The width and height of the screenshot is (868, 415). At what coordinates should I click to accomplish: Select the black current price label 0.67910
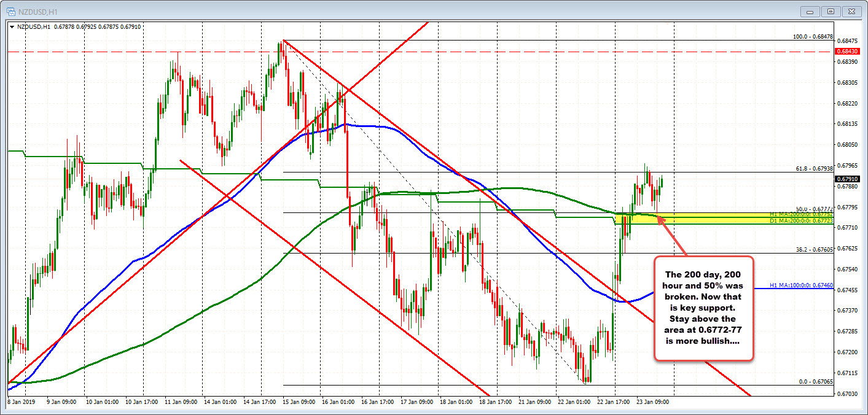tap(847, 179)
